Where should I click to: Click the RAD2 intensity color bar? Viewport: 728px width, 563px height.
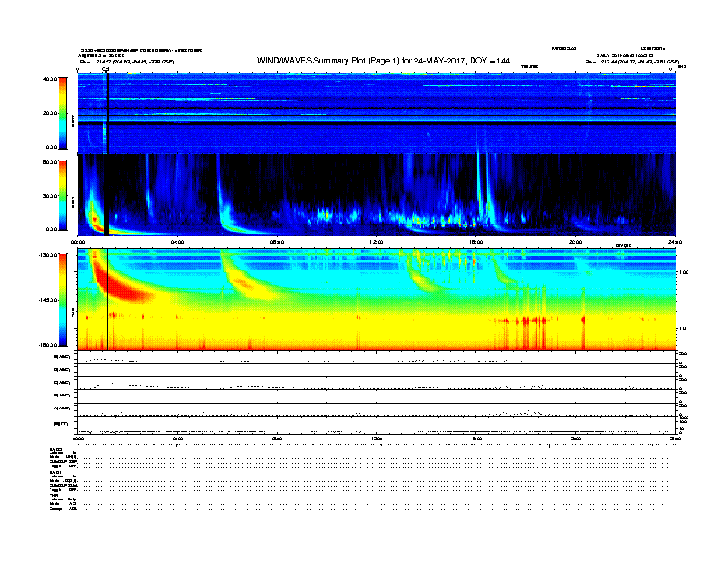[63, 114]
